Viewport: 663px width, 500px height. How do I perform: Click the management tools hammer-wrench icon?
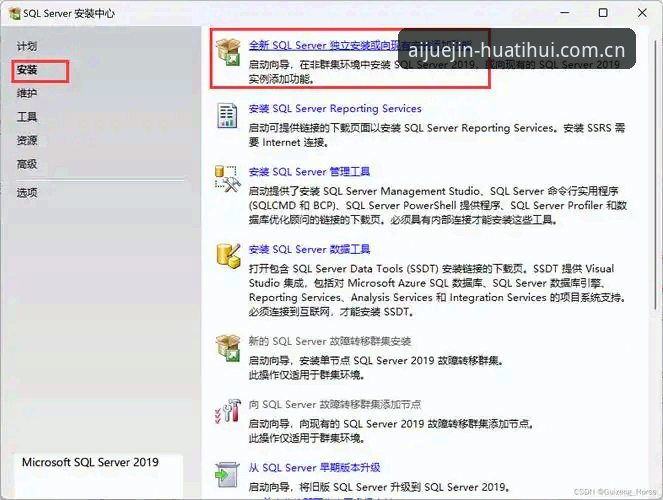[227, 179]
